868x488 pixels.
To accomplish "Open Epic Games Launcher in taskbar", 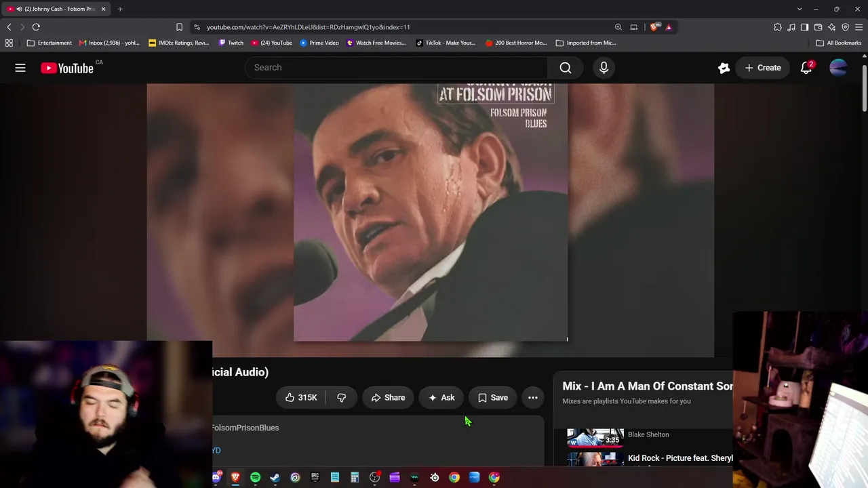I will 315,478.
